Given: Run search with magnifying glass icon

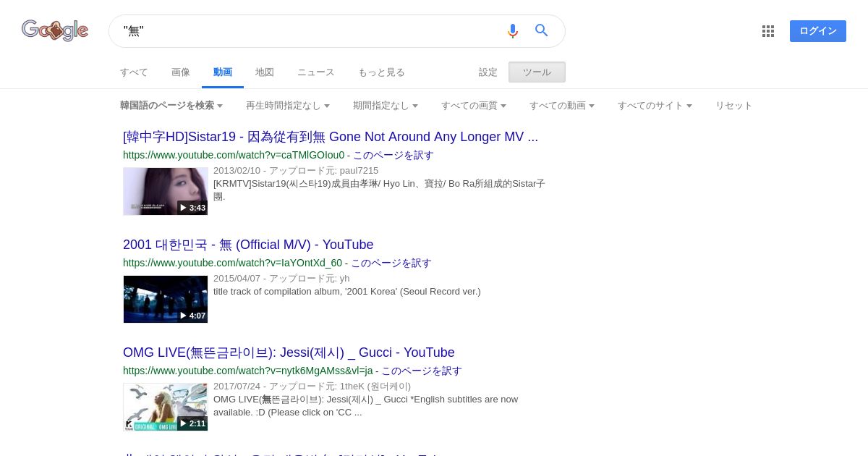Looking at the screenshot, I should [542, 30].
